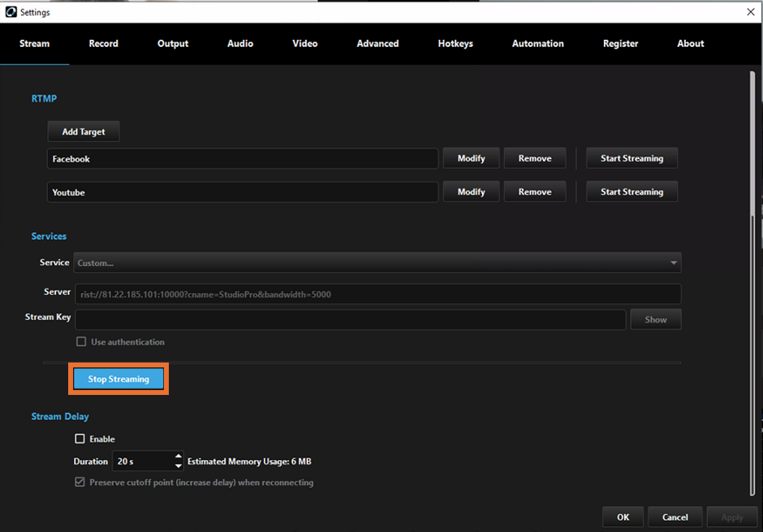
Task: Open the Hotkeys tab
Action: point(455,44)
